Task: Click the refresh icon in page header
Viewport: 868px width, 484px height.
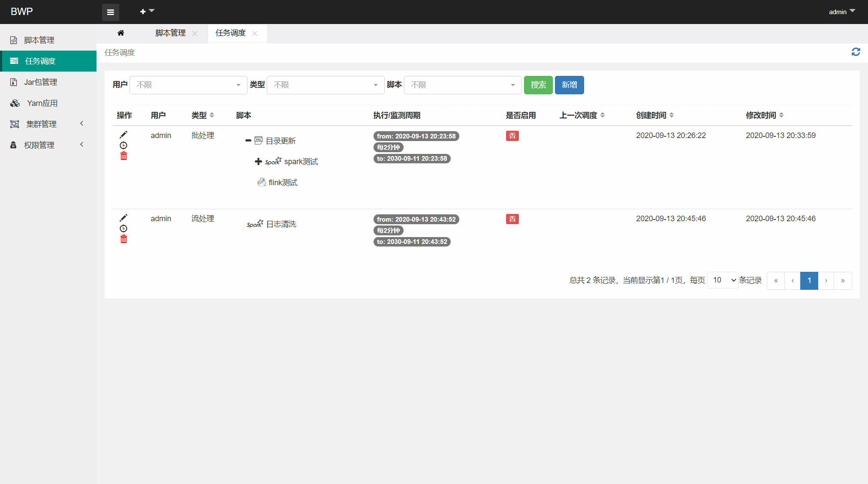Action: point(856,52)
